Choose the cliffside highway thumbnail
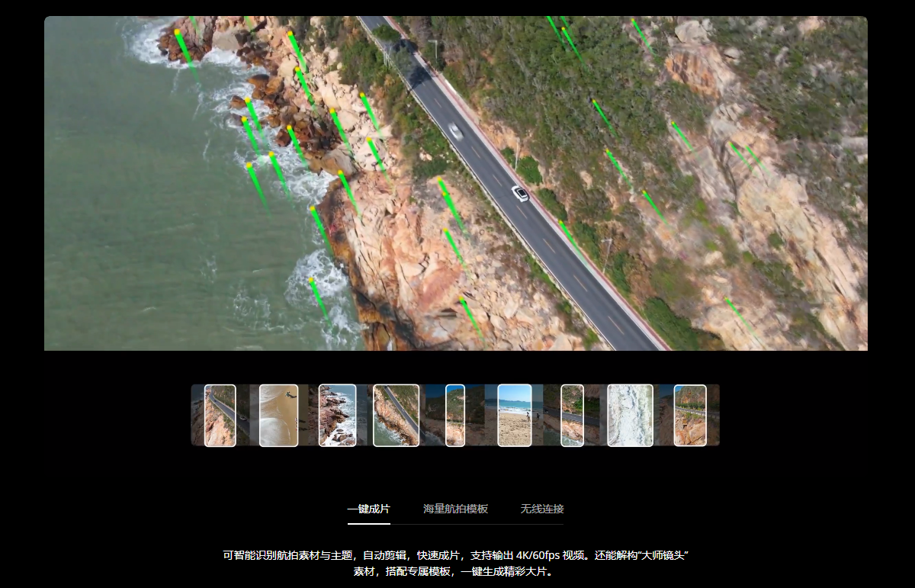Viewport: 915px width, 588px height. click(396, 416)
